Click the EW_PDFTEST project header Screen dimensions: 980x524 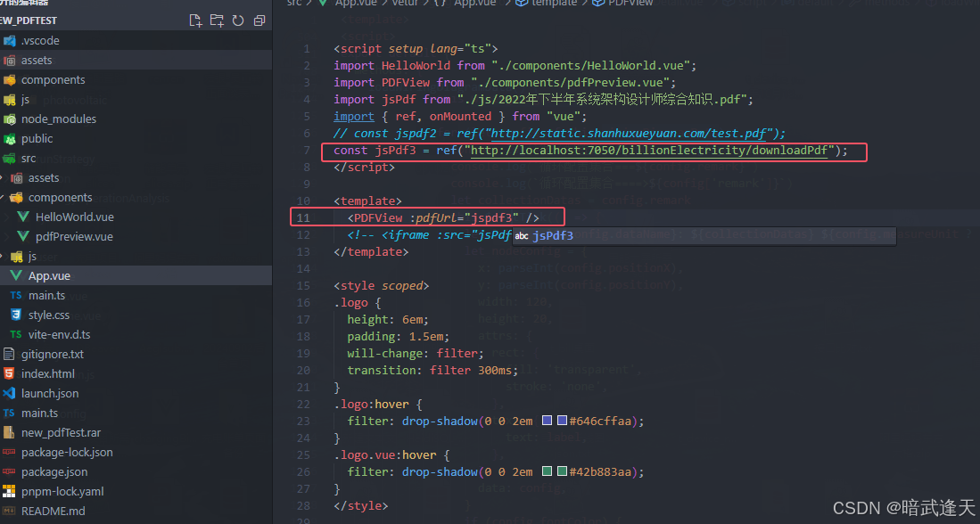coord(29,20)
